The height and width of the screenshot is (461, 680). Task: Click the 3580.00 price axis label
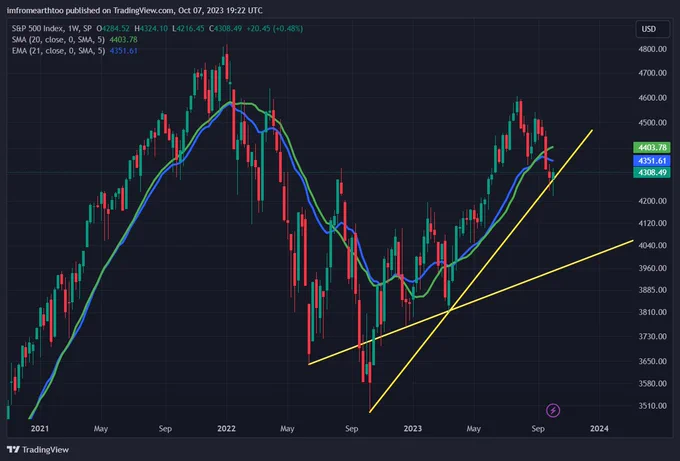point(652,384)
